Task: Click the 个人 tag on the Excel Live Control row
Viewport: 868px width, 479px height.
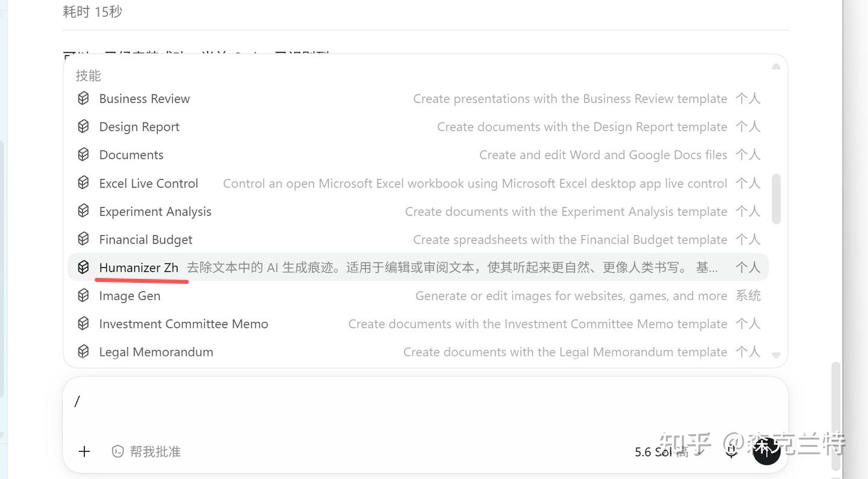Action: coord(748,183)
